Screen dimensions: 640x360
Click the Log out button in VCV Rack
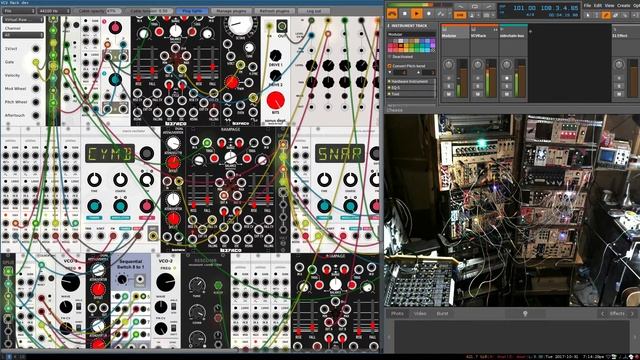coord(314,11)
